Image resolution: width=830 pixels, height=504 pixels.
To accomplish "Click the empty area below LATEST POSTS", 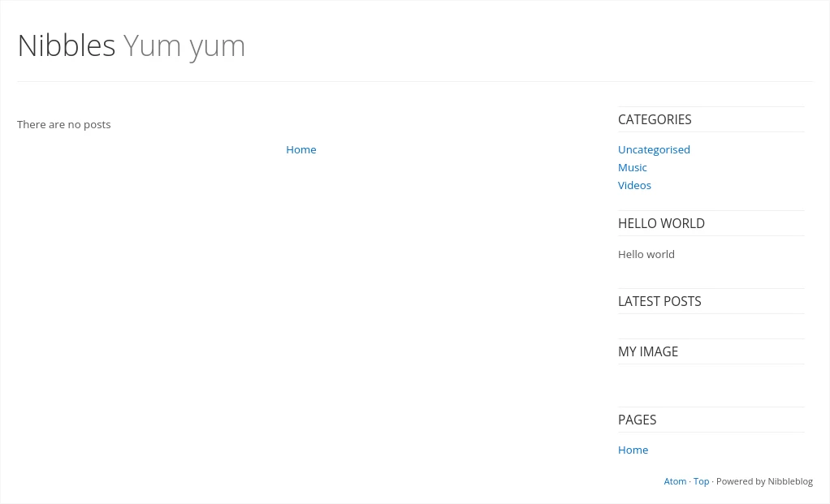I will tap(711, 325).
